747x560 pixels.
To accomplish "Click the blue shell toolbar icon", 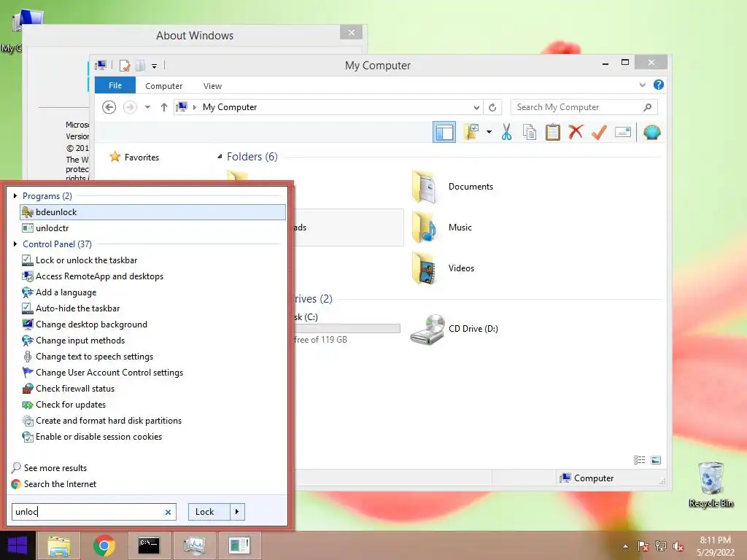I will point(651,132).
